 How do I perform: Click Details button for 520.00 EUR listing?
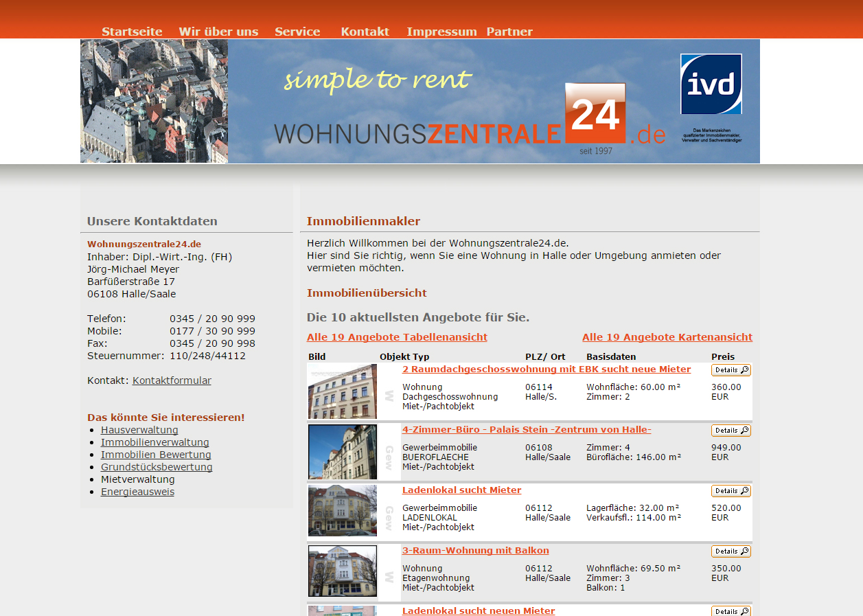pyautogui.click(x=731, y=491)
